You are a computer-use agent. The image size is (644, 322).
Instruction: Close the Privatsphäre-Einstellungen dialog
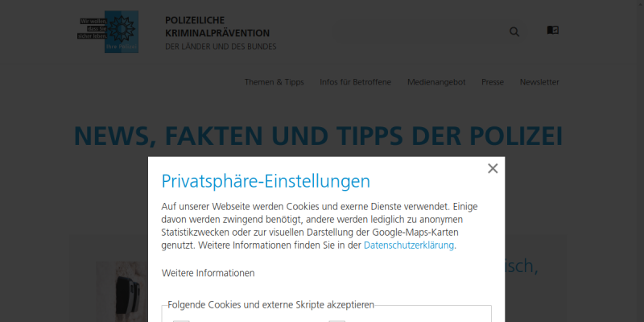[493, 168]
